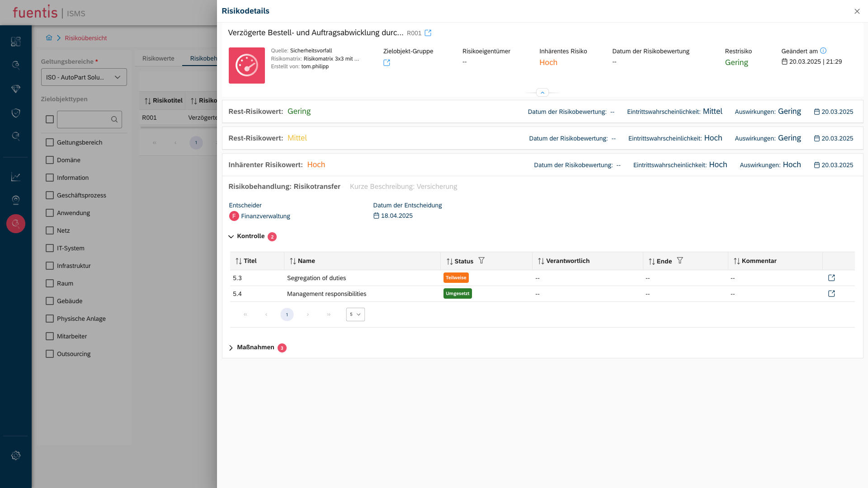Open control 5.4 Management responsibilities link icon

click(831, 294)
